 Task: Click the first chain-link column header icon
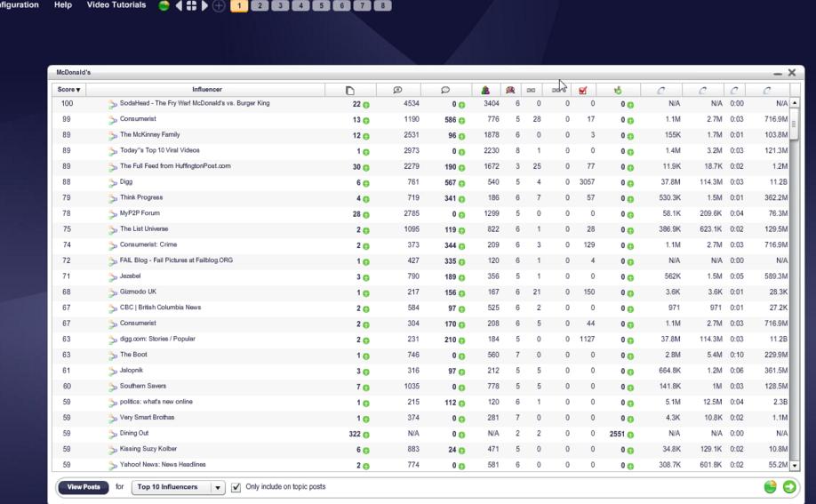point(531,90)
